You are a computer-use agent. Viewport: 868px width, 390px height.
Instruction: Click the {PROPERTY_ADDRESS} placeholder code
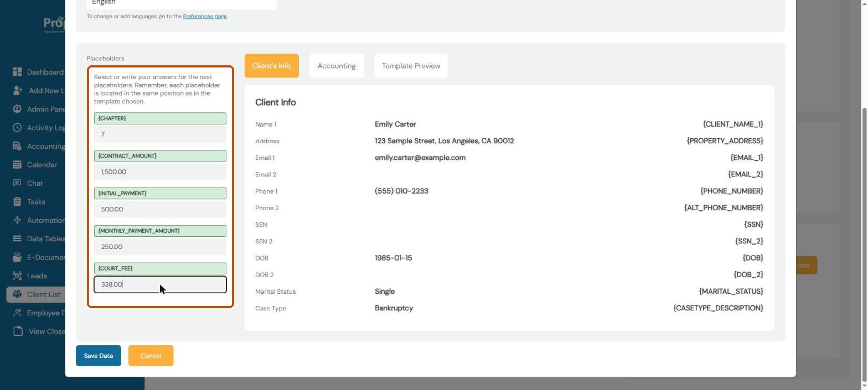(725, 141)
